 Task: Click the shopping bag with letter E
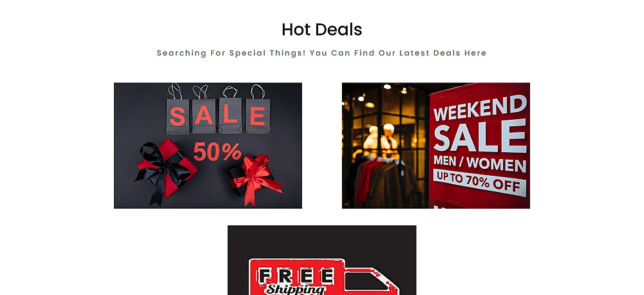point(258,116)
